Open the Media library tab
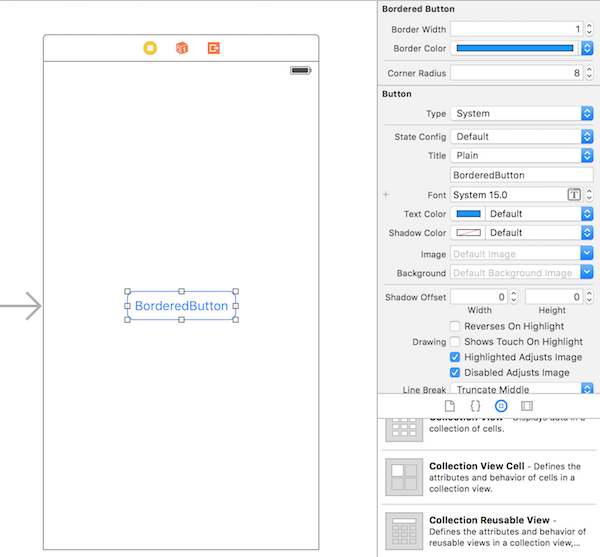 [527, 406]
